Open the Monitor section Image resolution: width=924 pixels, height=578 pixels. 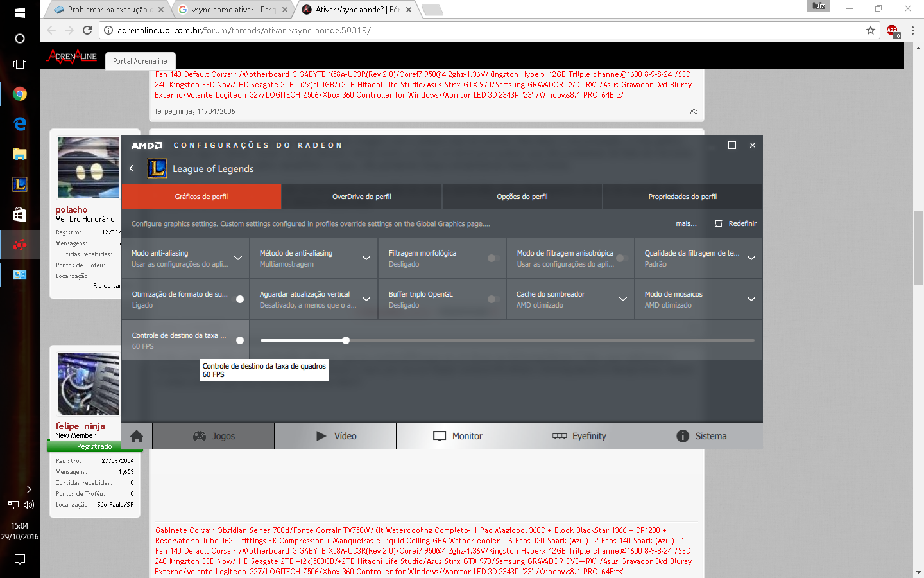point(458,436)
